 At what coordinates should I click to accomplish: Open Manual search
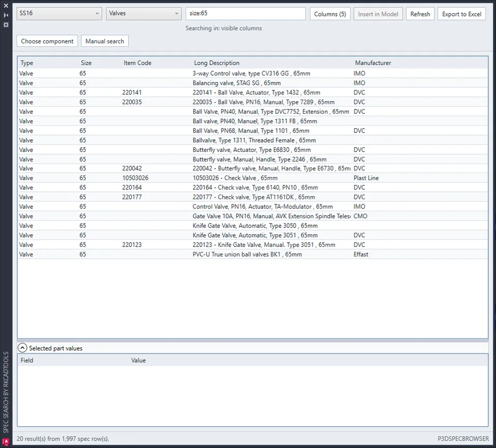point(105,41)
